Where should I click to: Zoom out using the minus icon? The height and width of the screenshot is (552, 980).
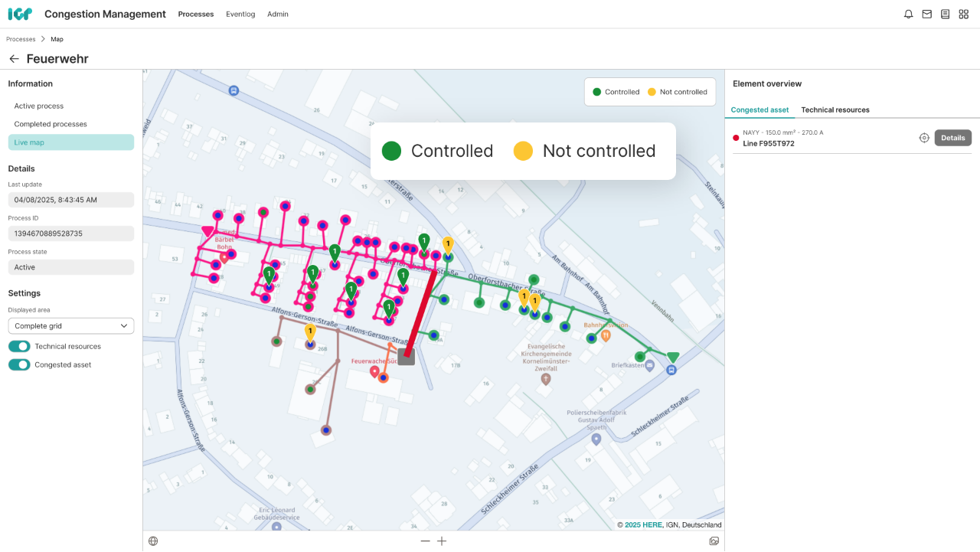pyautogui.click(x=425, y=541)
